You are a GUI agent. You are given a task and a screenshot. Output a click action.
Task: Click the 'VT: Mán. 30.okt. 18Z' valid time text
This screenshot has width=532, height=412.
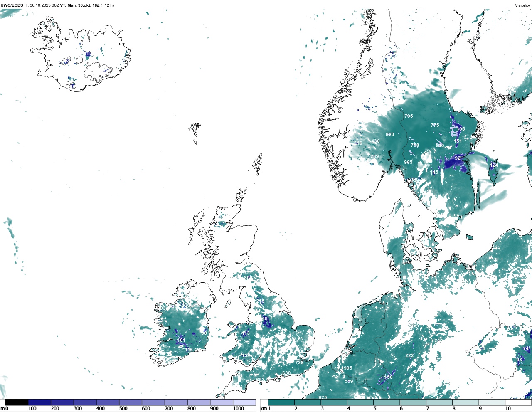point(80,5)
